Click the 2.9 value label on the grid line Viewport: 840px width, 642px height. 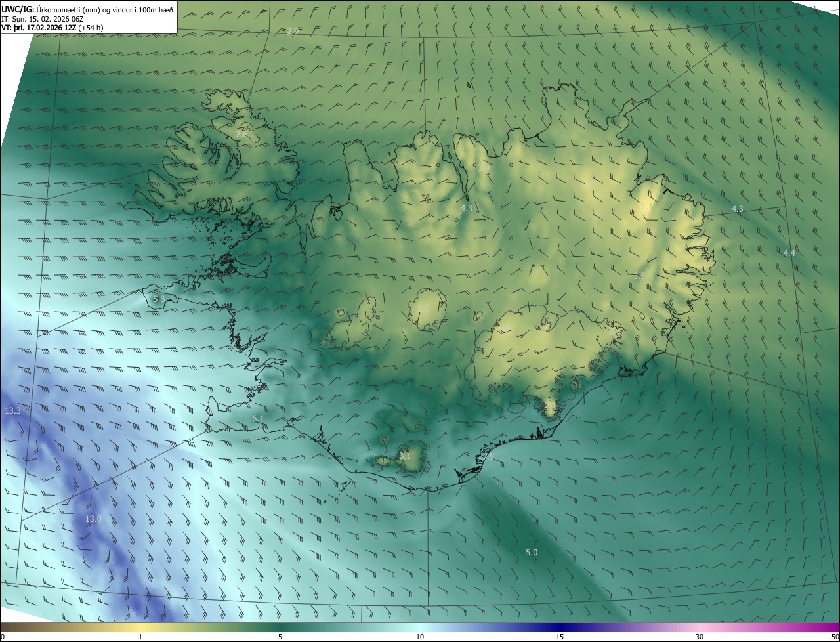click(293, 31)
